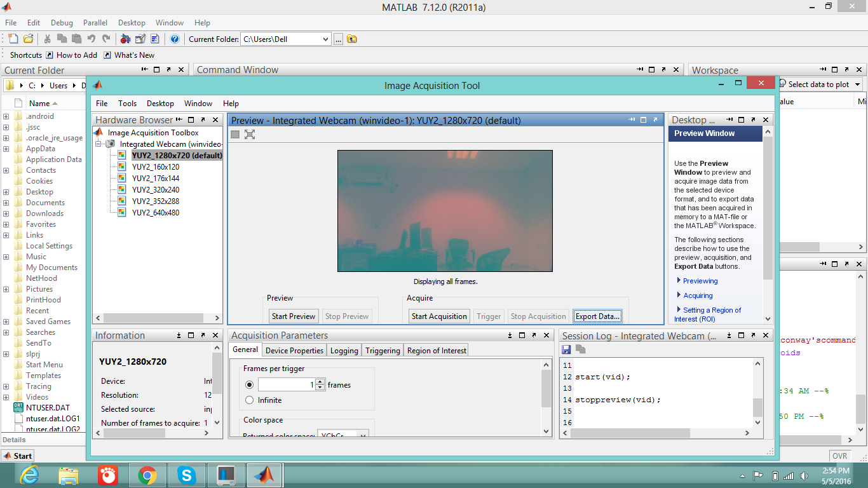Click What's New shortcut

(x=129, y=55)
